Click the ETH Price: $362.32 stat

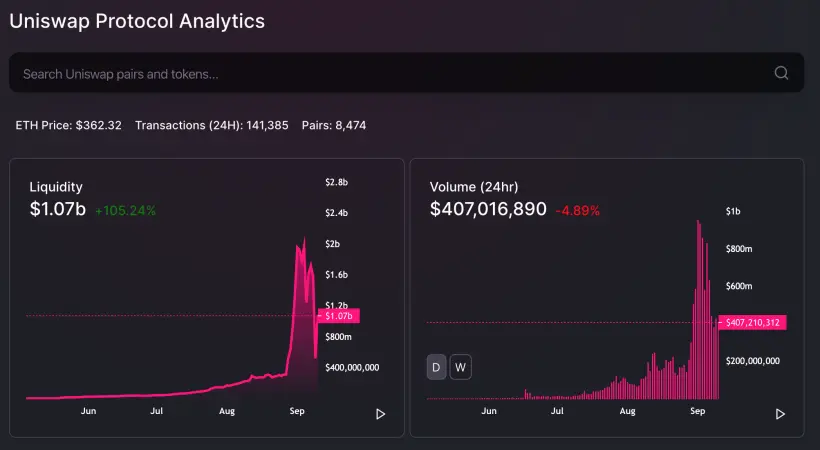[x=69, y=126]
